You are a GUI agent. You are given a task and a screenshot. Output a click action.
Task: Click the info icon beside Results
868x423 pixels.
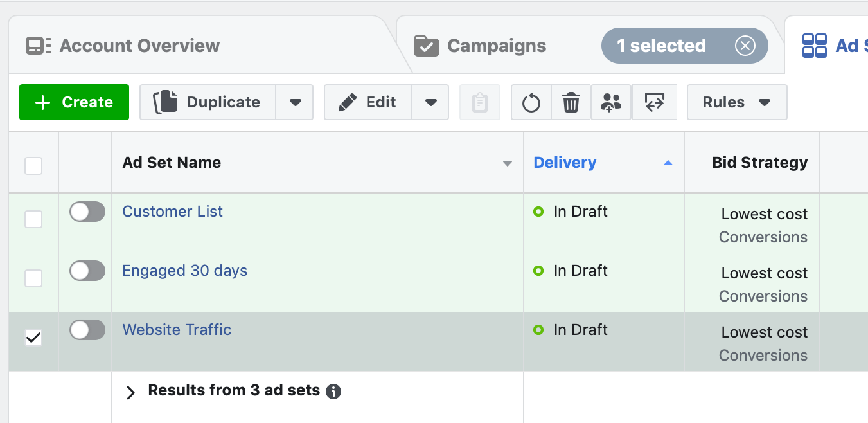point(333,391)
